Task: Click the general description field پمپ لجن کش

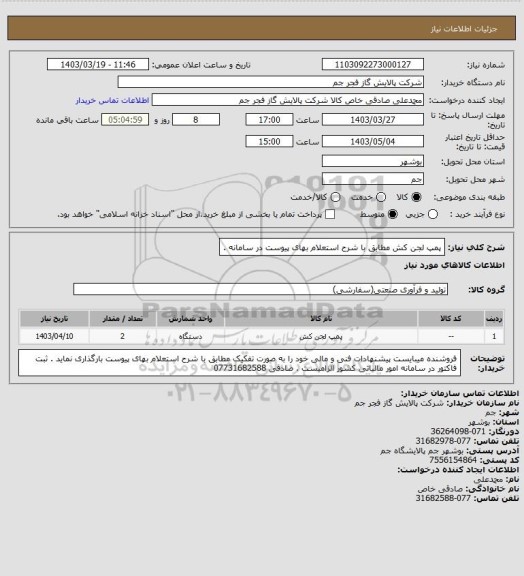Action: pos(332,248)
